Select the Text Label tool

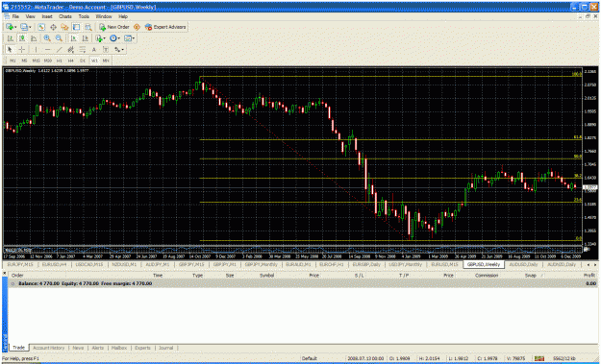coord(106,50)
